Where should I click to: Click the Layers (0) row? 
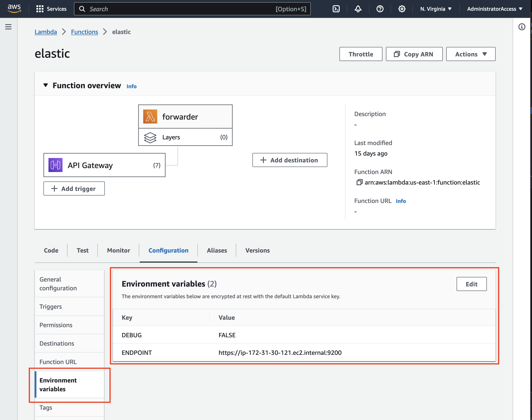(185, 137)
